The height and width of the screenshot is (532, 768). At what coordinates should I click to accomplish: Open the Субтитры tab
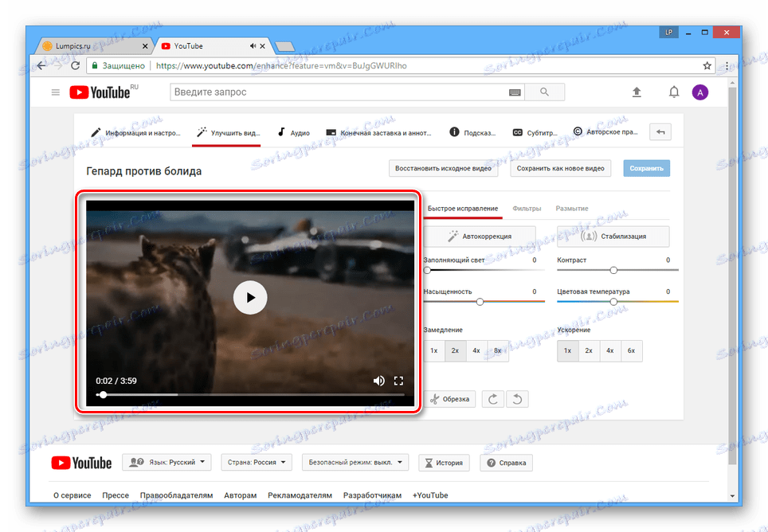pyautogui.click(x=535, y=133)
